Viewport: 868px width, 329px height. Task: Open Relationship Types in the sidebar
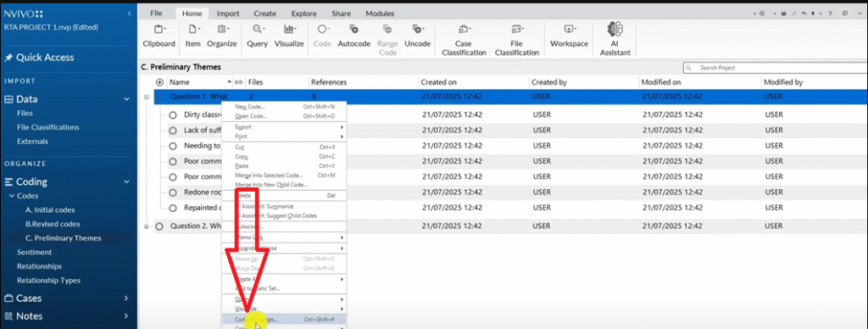[48, 281]
